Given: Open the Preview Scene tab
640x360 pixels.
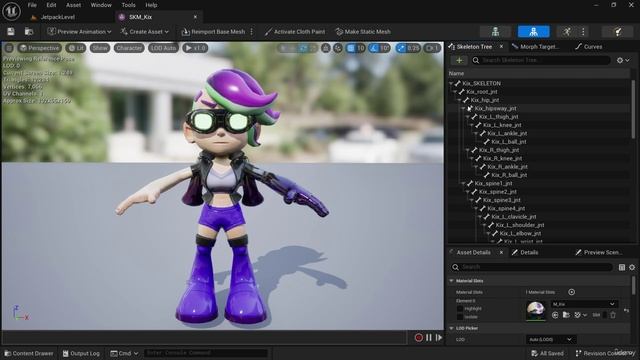Looking at the screenshot, I should 599,252.
